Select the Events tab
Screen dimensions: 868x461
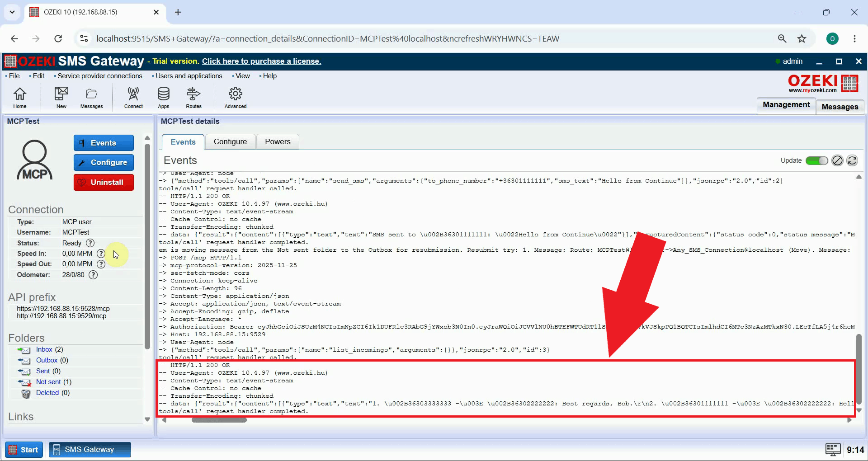click(x=183, y=142)
